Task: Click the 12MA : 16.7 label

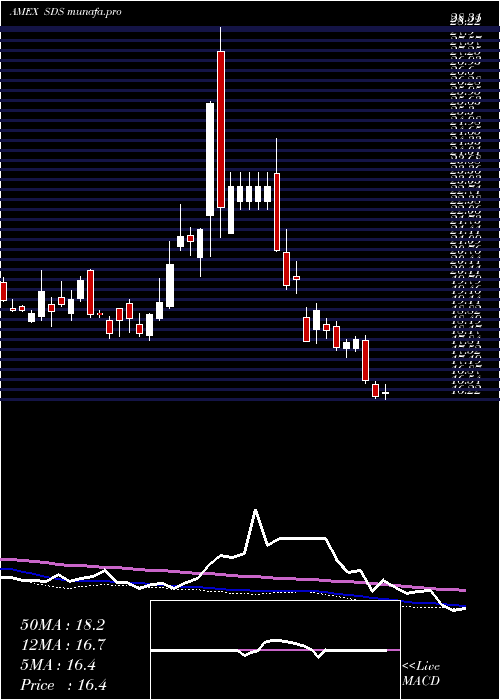Action: pyautogui.click(x=62, y=645)
